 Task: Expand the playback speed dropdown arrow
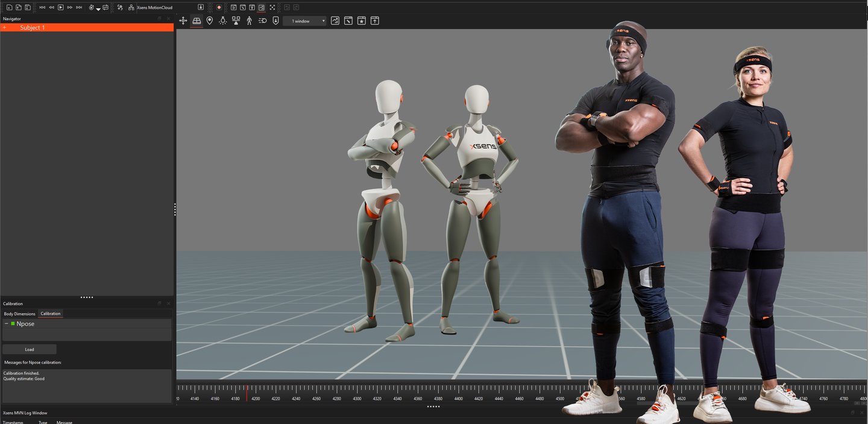coord(98,9)
